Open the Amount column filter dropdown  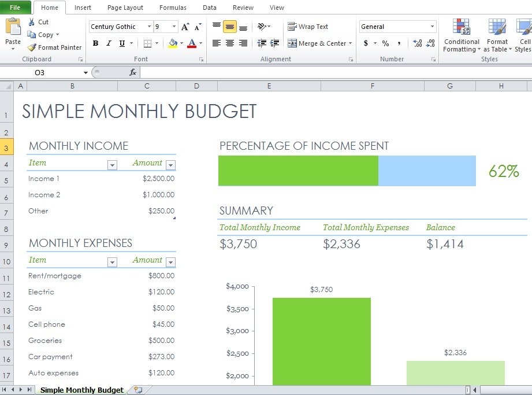pyautogui.click(x=170, y=165)
